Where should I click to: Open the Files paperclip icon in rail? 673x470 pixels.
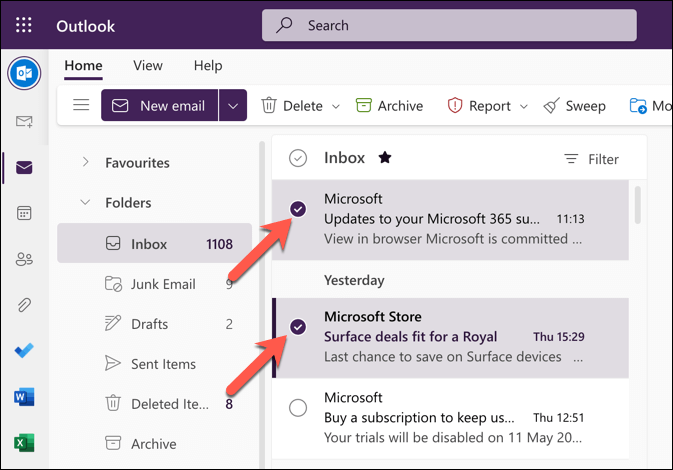pyautogui.click(x=23, y=305)
